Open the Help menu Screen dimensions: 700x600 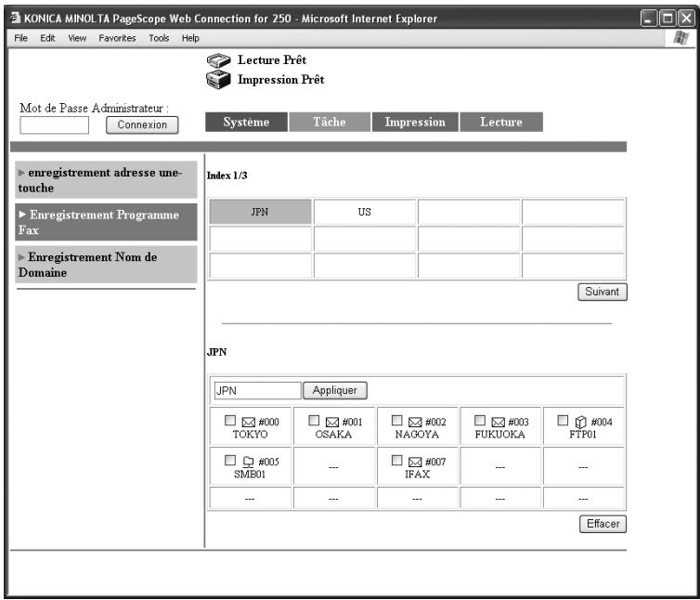[x=190, y=38]
